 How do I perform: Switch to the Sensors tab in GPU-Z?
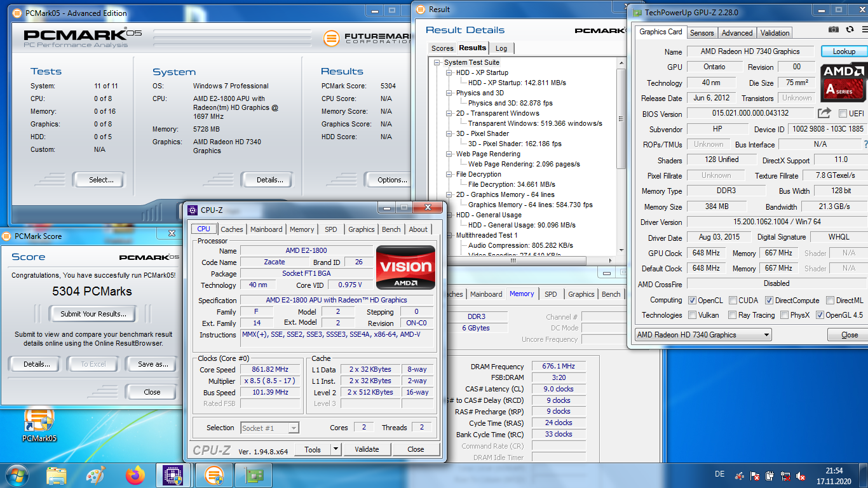702,33
